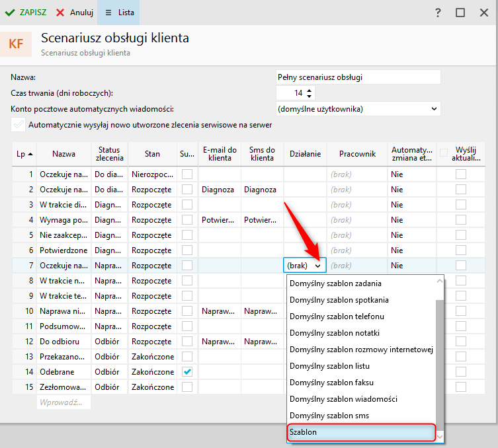Viewport: 498px width, 448px height.
Task: Choose 'Domyślny szablon sms' option
Action: (361, 416)
